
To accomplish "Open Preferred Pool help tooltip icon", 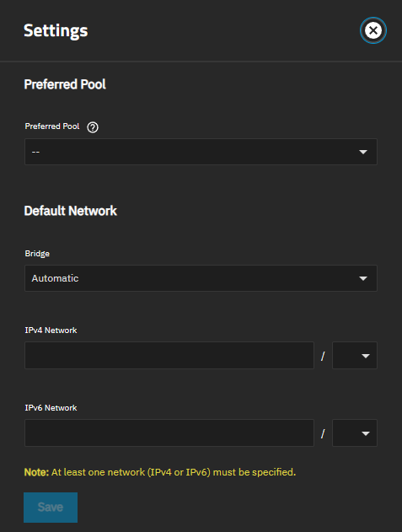I will click(x=93, y=127).
